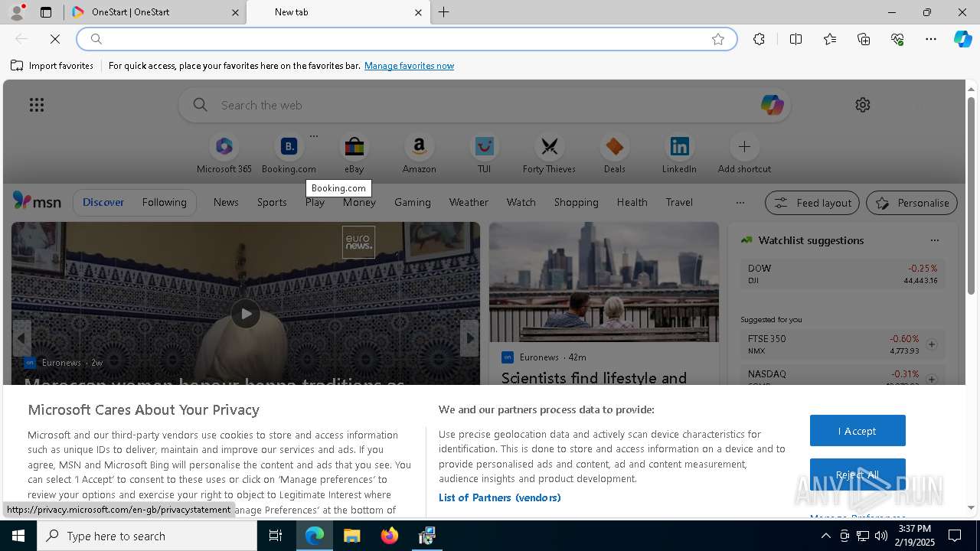Open the DOW stock row
Viewport: 980px width, 551px height.
coord(842,274)
